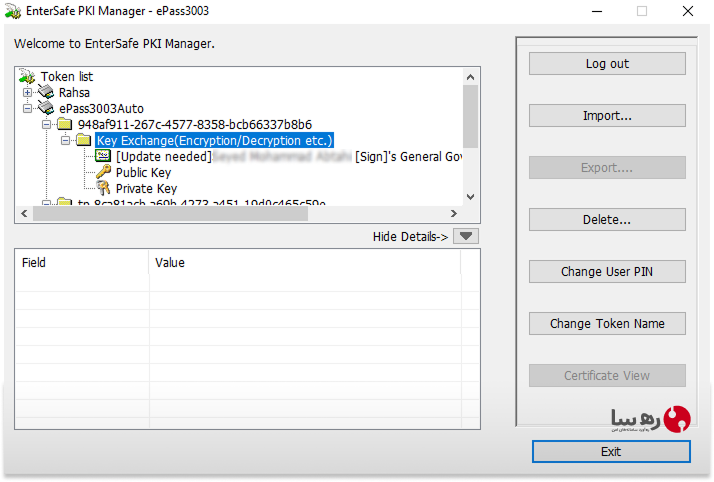714x482 pixels.
Task: Click tree horizontal scrollbar right arrow
Action: click(454, 213)
